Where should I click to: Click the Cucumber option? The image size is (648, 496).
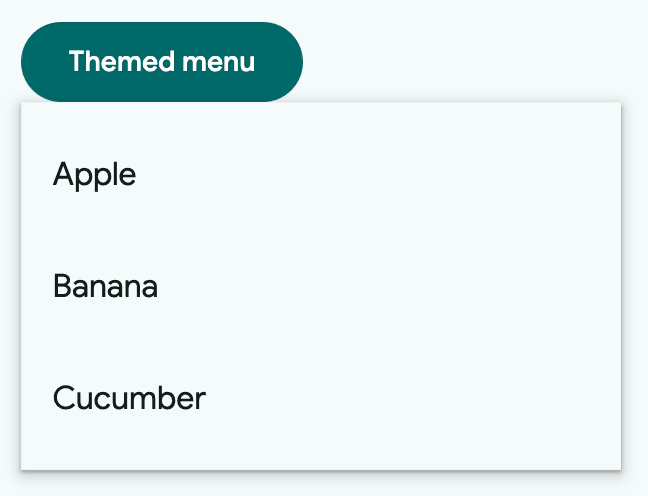[x=129, y=399]
